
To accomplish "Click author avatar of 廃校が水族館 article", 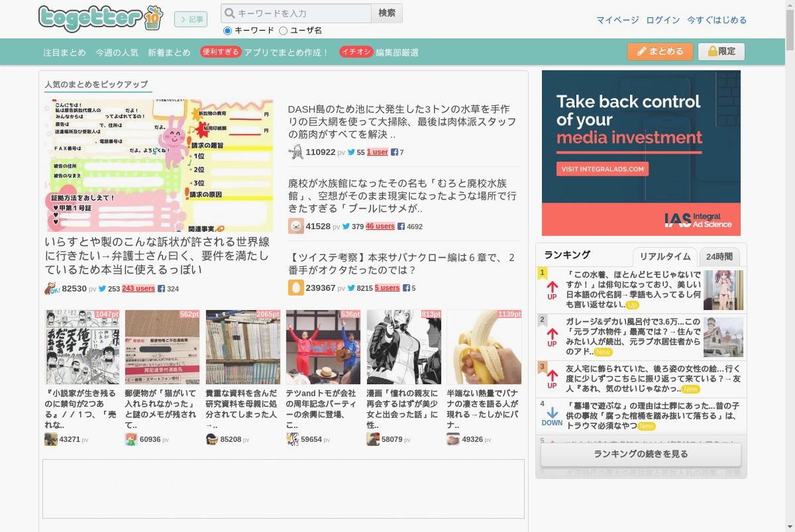I will click(x=295, y=226).
